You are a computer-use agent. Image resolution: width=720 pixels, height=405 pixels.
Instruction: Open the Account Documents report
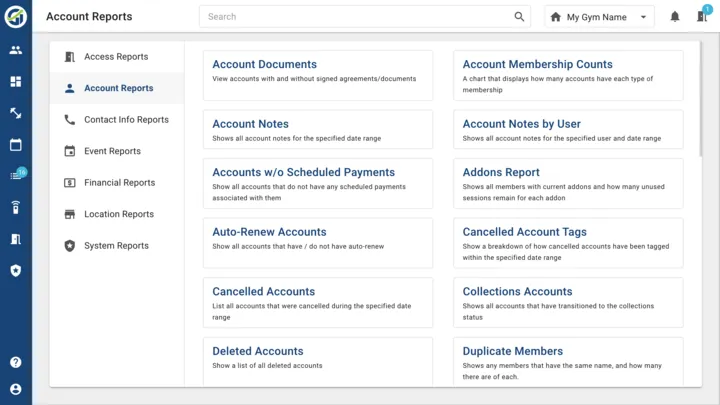tap(318, 75)
